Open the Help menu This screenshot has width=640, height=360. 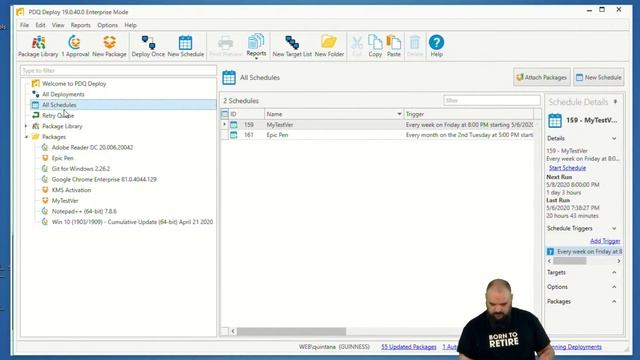(131, 25)
